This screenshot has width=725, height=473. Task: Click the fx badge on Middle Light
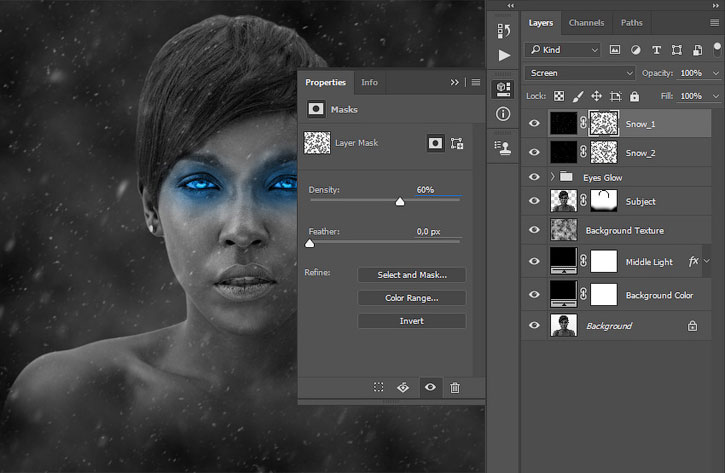click(693, 261)
